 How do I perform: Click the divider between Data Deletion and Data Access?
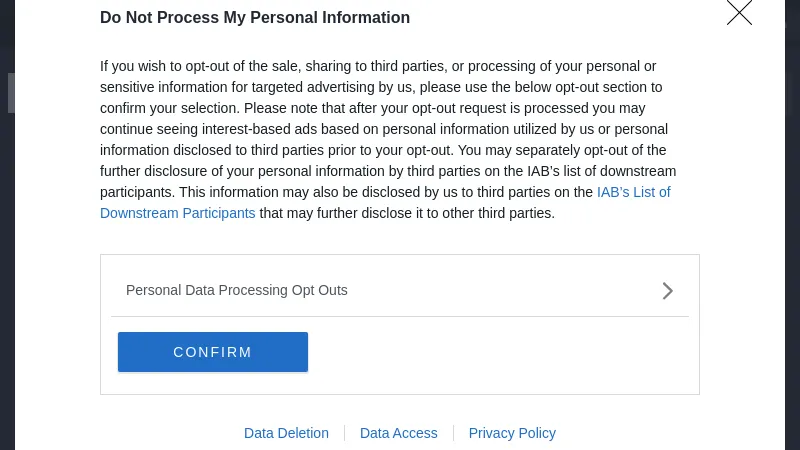pyautogui.click(x=345, y=433)
